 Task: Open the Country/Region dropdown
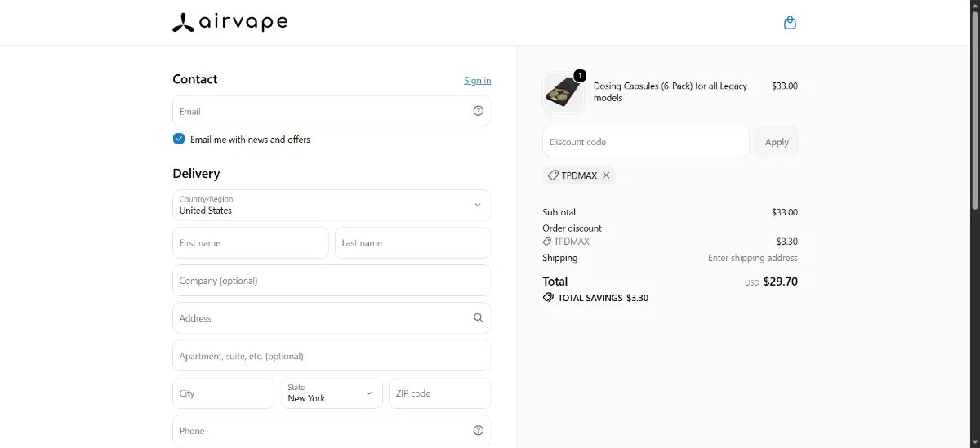(x=332, y=206)
